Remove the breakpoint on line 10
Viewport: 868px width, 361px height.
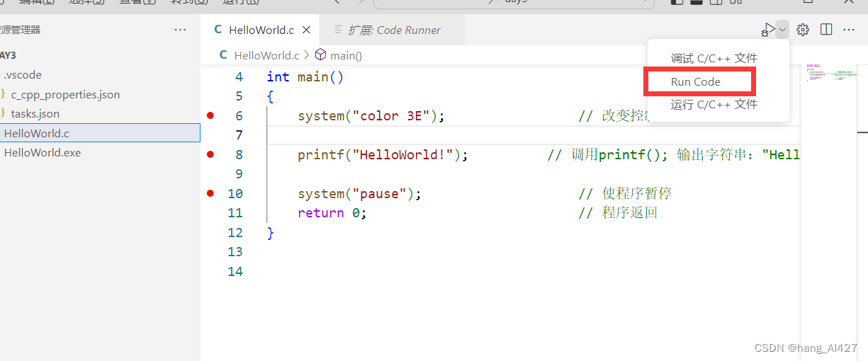click(x=210, y=193)
